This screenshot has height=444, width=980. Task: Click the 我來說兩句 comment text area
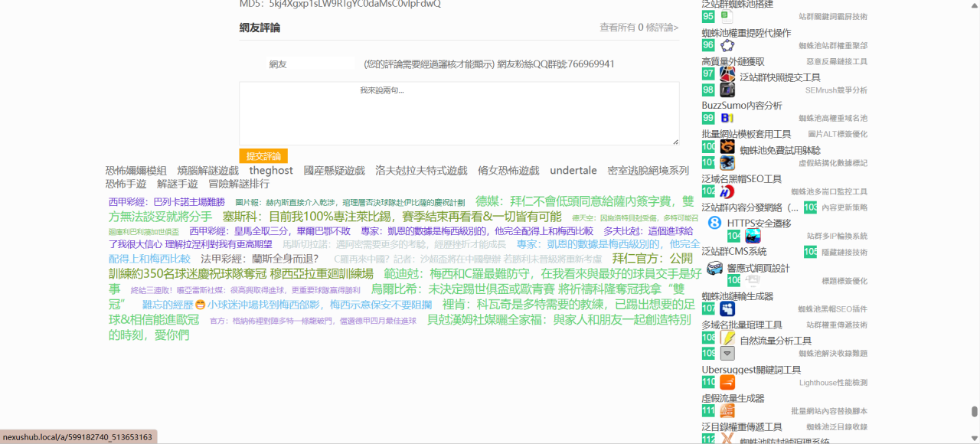pyautogui.click(x=459, y=113)
